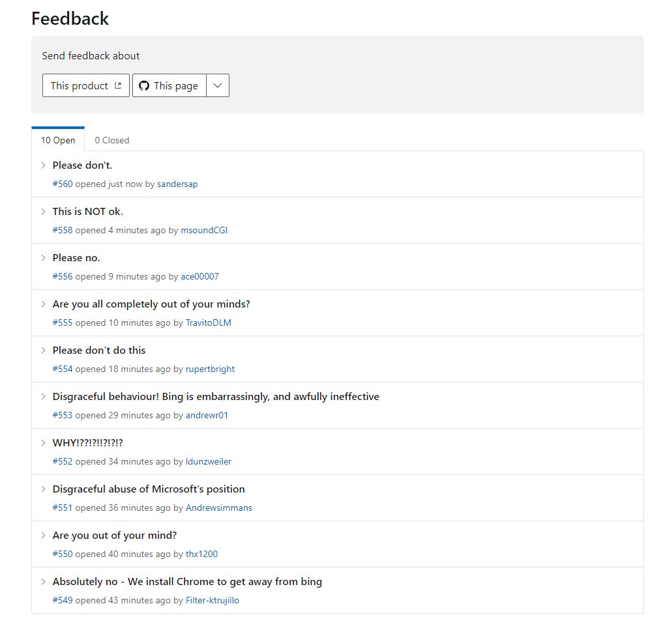This screenshot has height=617, width=672.
Task: Click 'Disgraceful abuse of Microsoft's position' title
Action: pyautogui.click(x=149, y=489)
